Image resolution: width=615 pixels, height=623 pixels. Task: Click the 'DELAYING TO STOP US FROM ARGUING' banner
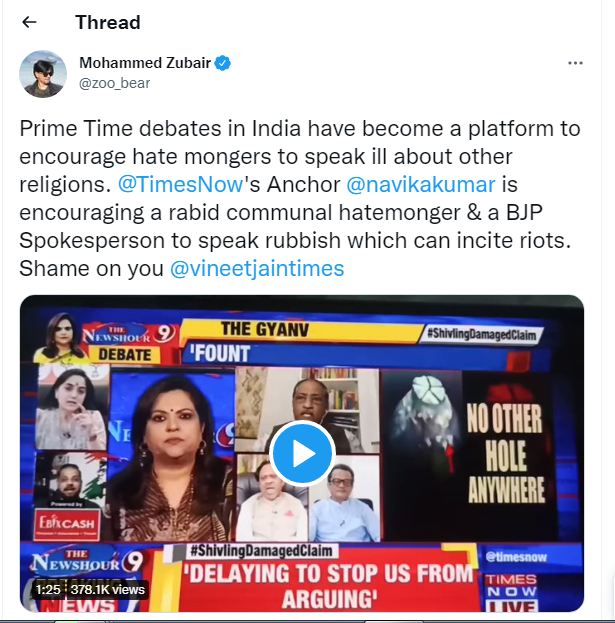[x=330, y=585]
